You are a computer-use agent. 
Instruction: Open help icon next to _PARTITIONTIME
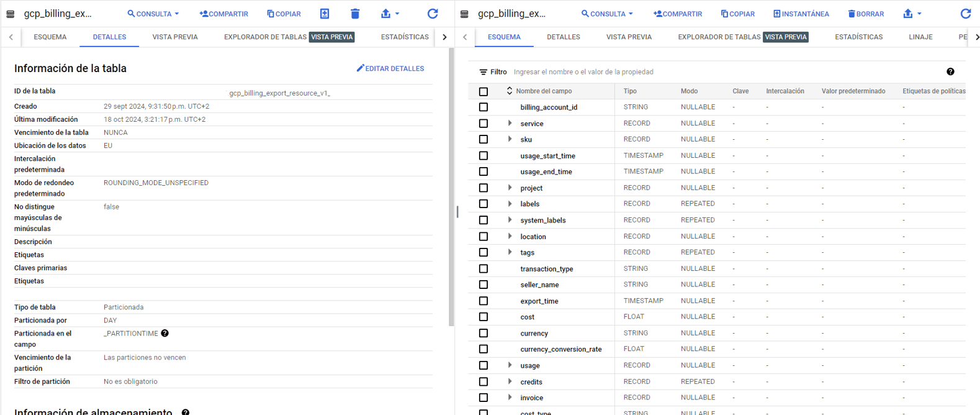point(164,334)
